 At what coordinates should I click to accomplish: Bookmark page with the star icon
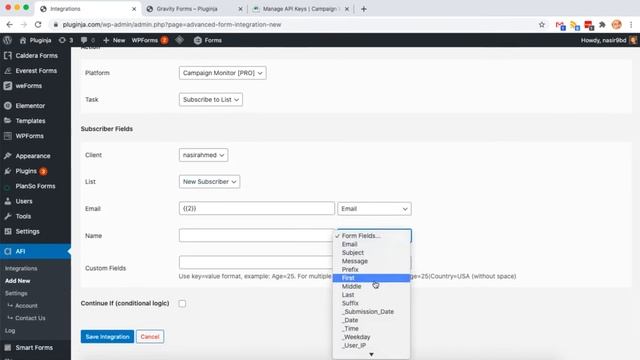tap(542, 24)
